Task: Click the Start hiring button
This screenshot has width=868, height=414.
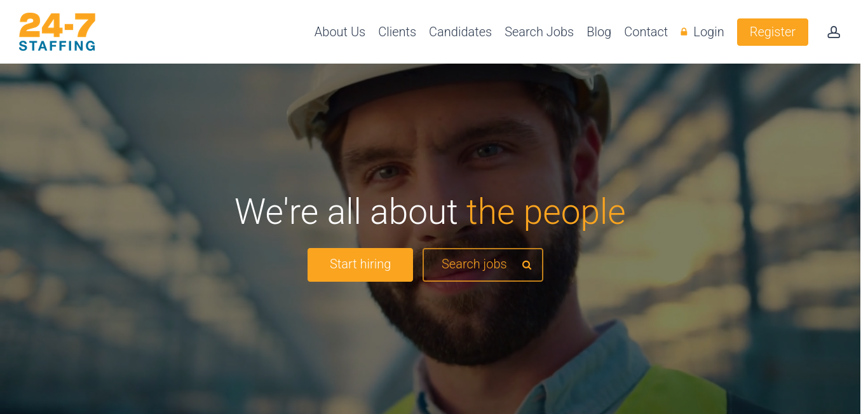Action: click(360, 265)
